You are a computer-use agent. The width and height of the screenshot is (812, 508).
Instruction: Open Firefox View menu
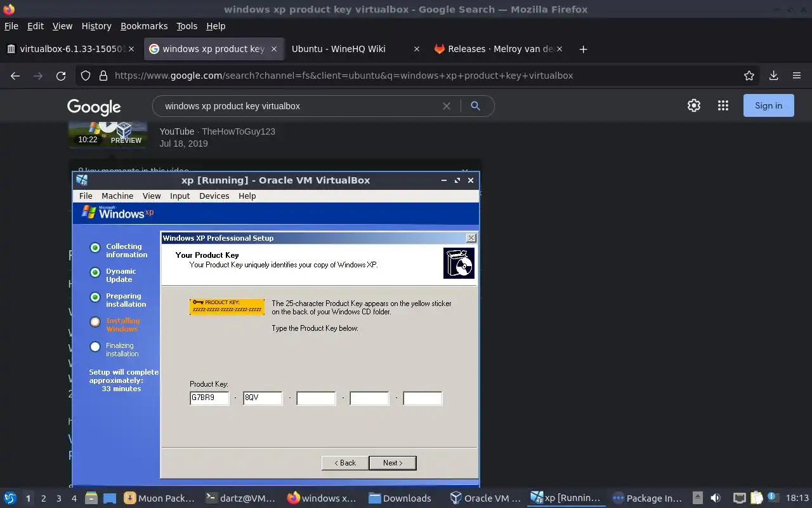[62, 26]
